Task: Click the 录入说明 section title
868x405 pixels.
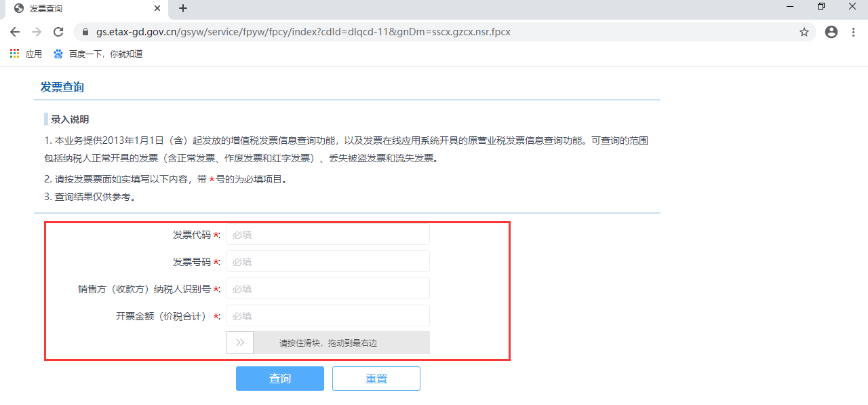Action: 70,119
